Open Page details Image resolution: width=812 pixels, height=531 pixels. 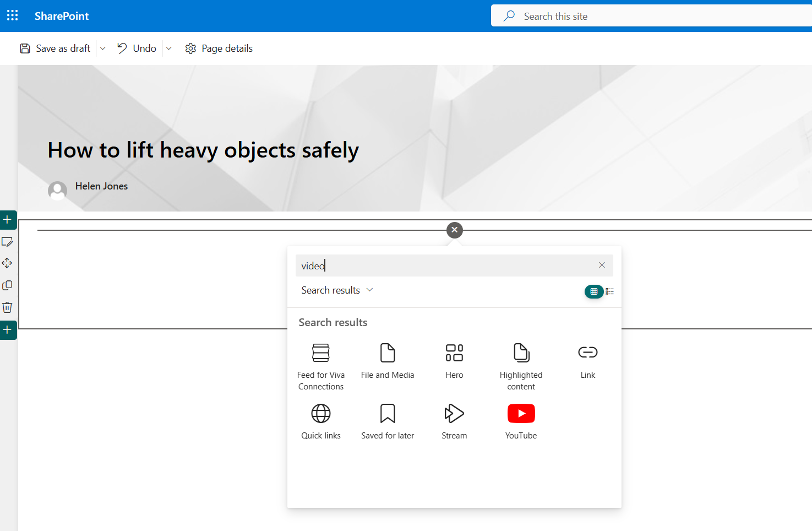click(x=219, y=48)
